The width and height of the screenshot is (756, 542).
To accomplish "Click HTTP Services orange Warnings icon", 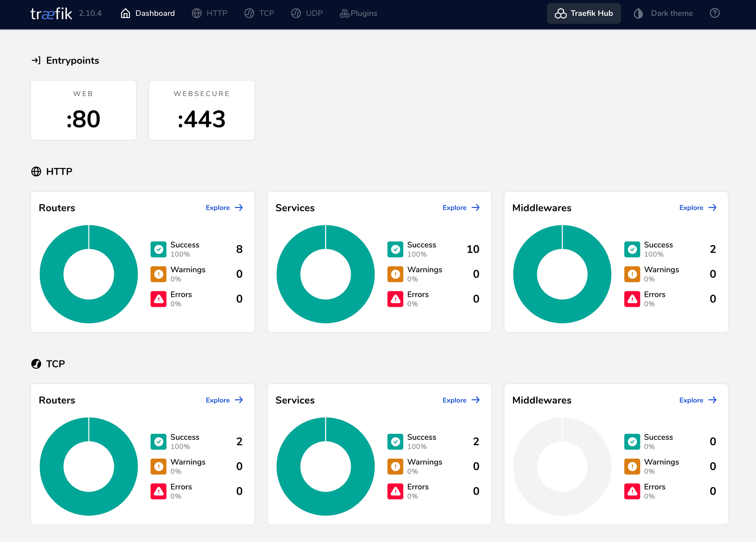I will click(x=395, y=274).
